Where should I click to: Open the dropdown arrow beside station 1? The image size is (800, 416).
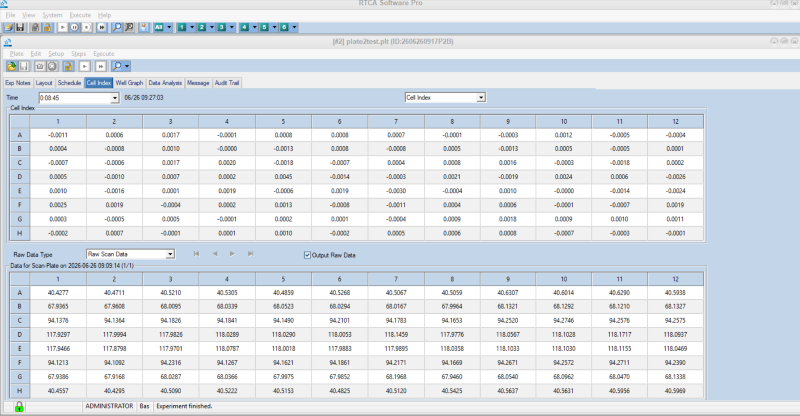point(192,27)
